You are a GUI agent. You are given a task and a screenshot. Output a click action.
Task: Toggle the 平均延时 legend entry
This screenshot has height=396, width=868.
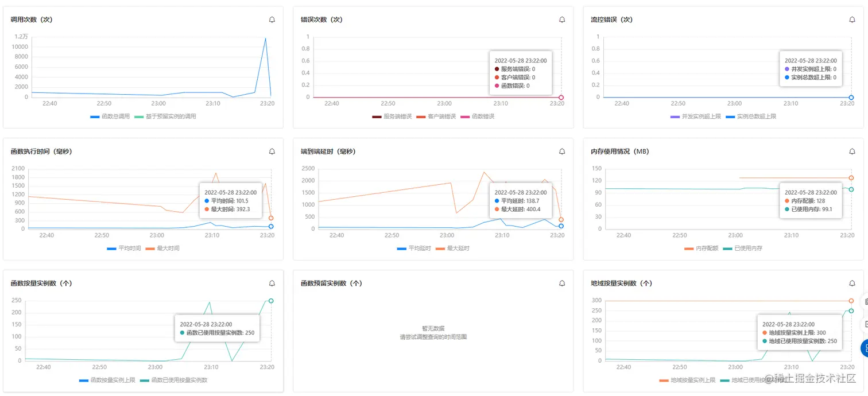pyautogui.click(x=414, y=249)
